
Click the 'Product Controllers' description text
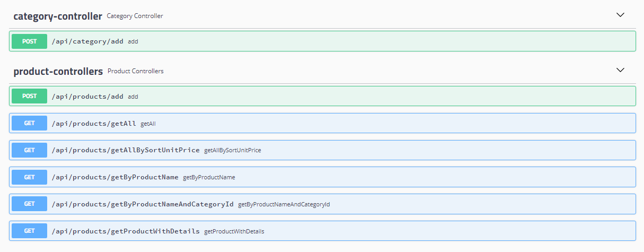(x=136, y=71)
